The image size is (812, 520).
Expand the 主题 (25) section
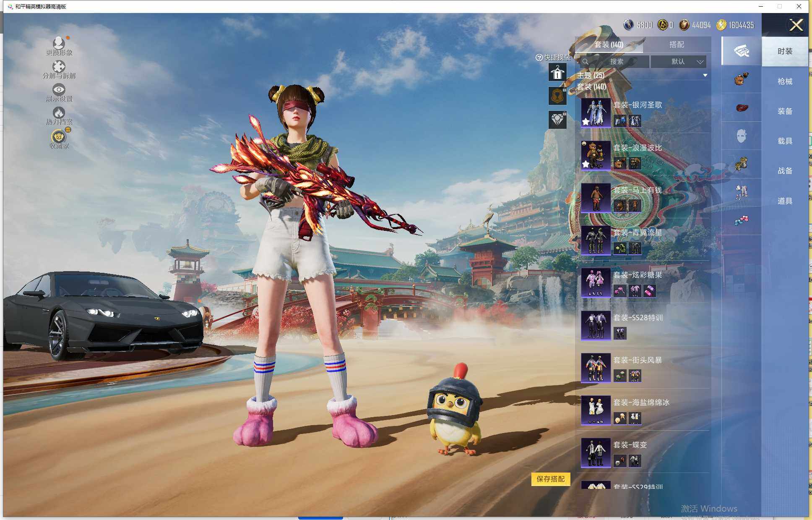click(x=705, y=76)
